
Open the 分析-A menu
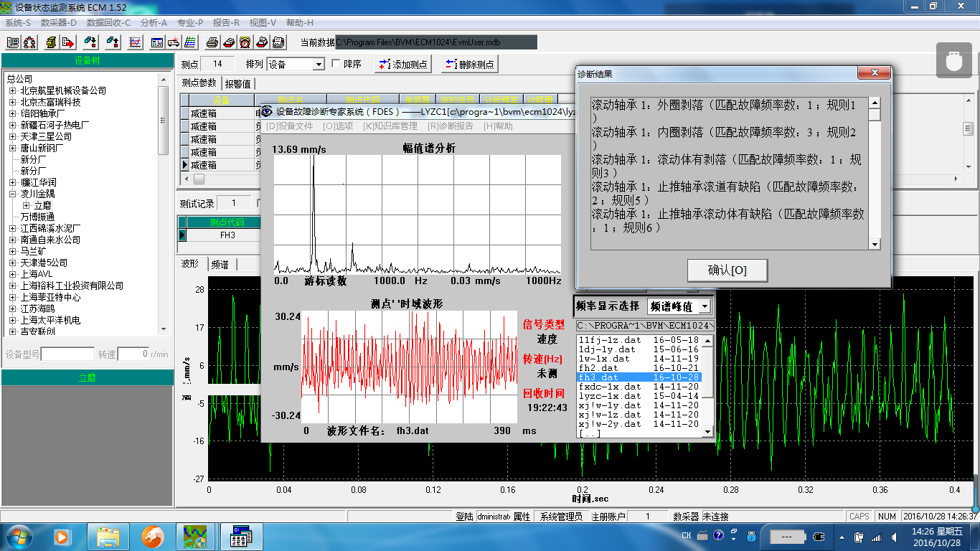[x=154, y=22]
